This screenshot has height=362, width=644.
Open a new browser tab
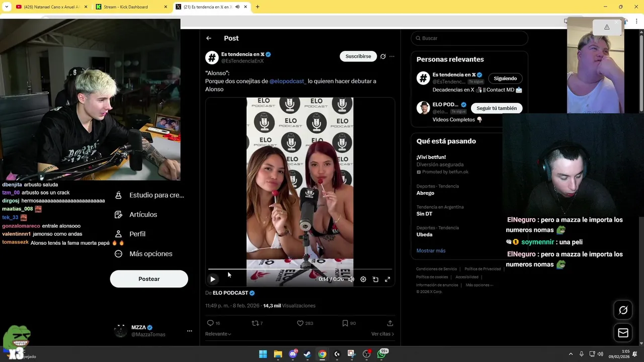click(x=257, y=7)
